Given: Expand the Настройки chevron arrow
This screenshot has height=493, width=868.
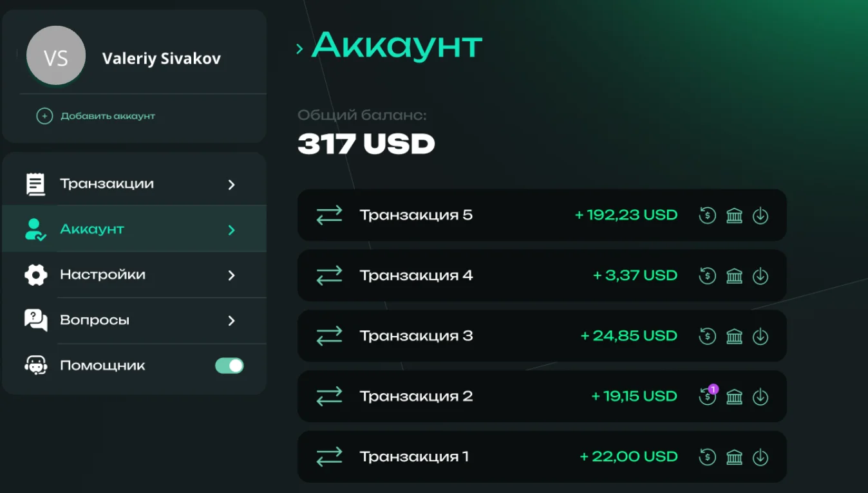Looking at the screenshot, I should point(232,275).
